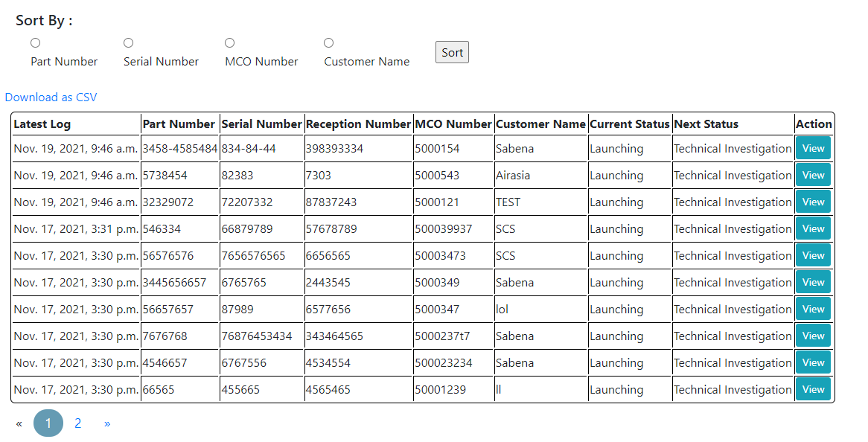Click MCO number 5000543 cell
This screenshot has height=442, width=868.
(x=453, y=176)
